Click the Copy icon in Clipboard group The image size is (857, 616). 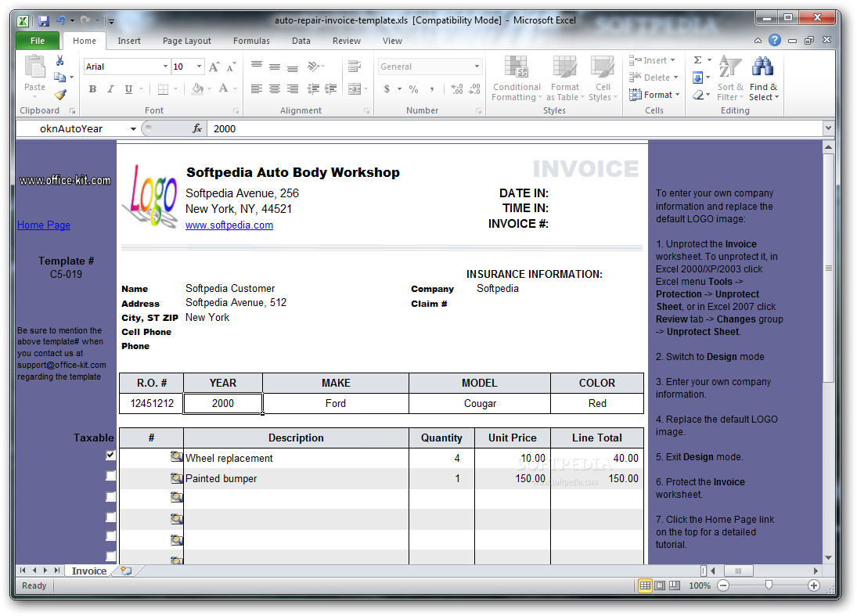pyautogui.click(x=59, y=77)
